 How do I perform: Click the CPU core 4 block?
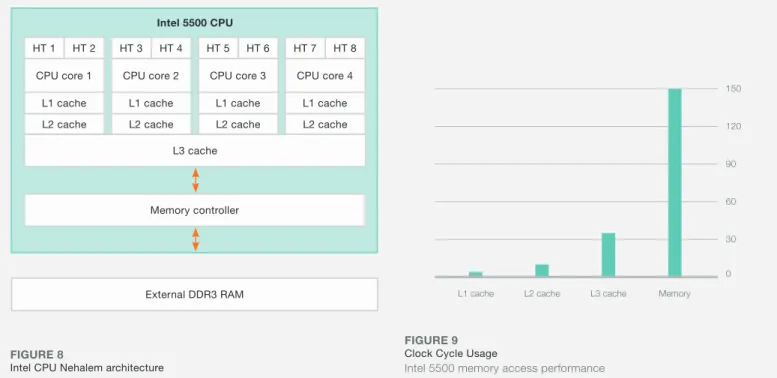(x=325, y=76)
